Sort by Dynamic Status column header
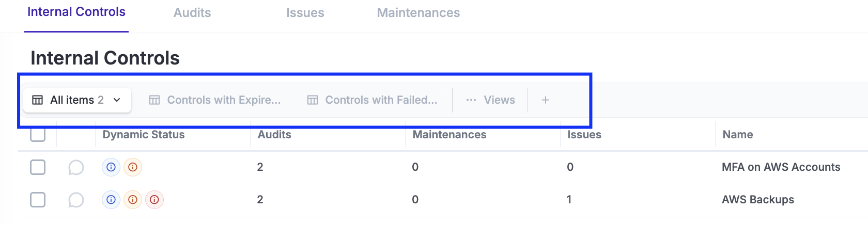The height and width of the screenshot is (225, 868). (144, 135)
